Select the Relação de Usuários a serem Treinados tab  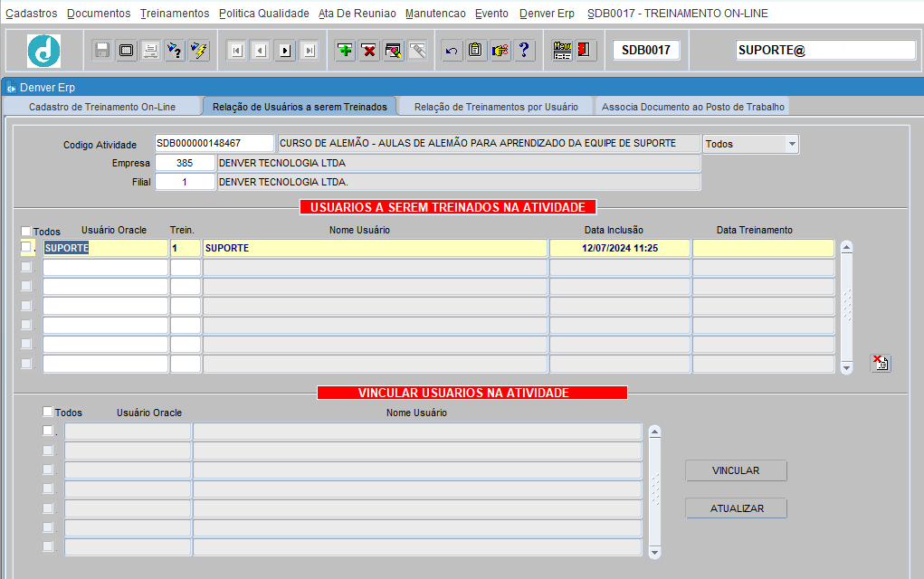tap(300, 107)
